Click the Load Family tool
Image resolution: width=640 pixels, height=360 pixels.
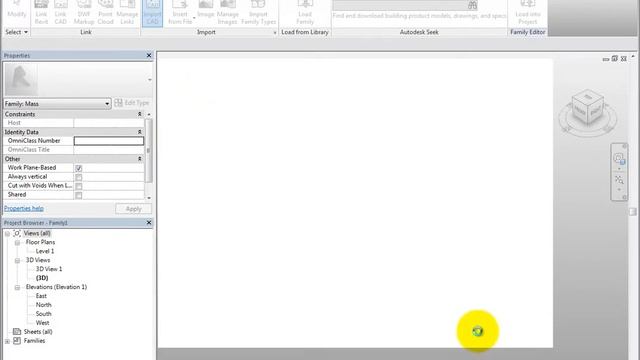pos(305,13)
